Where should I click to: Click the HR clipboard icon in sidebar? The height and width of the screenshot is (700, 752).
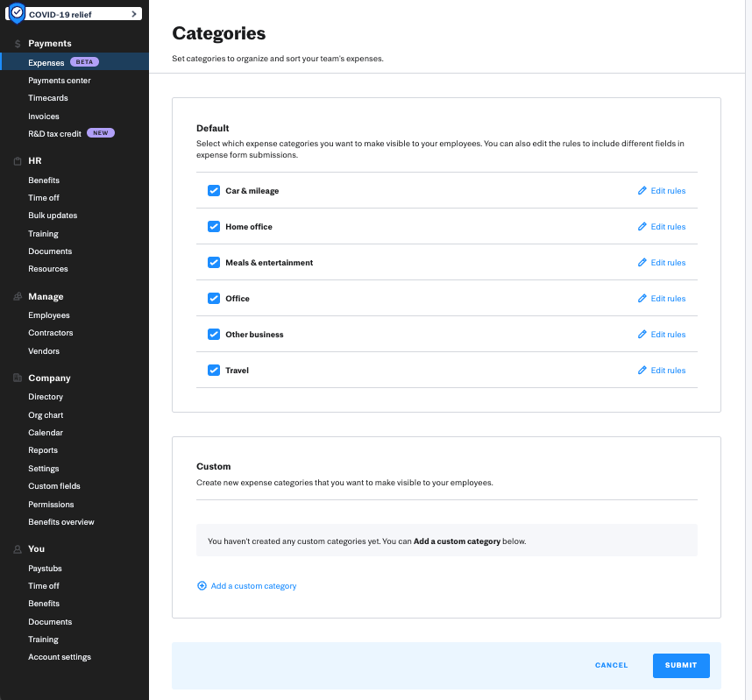[x=17, y=161]
